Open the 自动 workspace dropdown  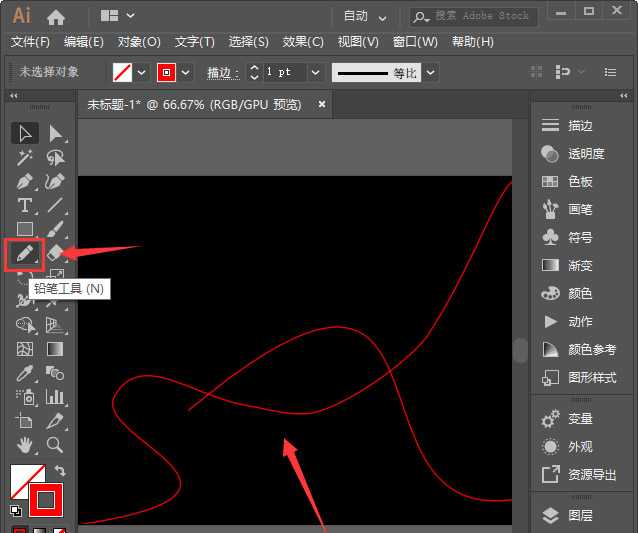click(x=366, y=16)
